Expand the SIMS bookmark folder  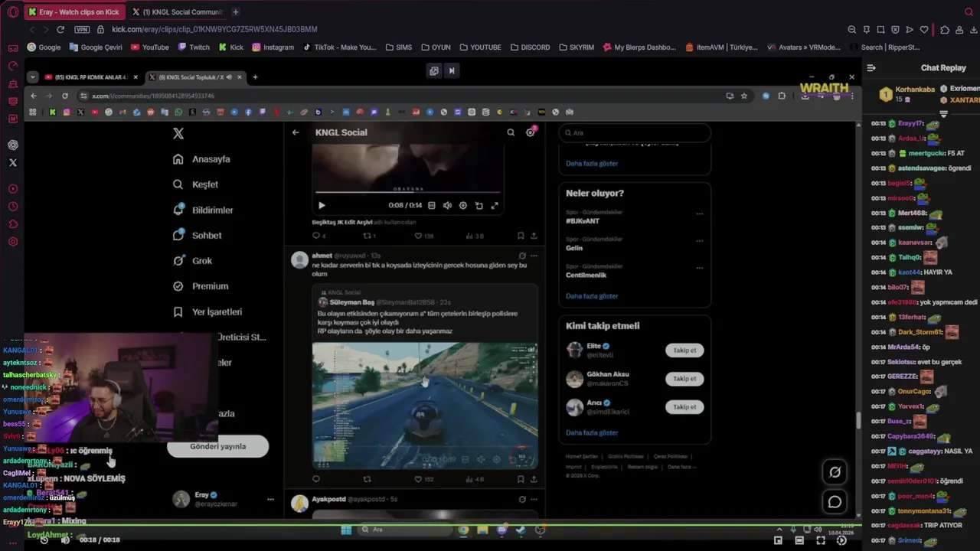click(397, 47)
